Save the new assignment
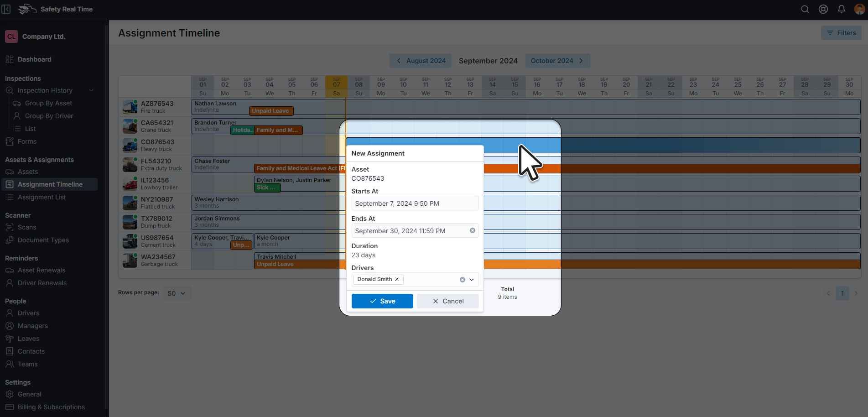 382,301
